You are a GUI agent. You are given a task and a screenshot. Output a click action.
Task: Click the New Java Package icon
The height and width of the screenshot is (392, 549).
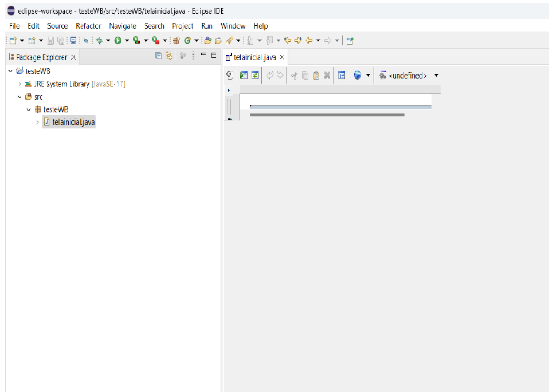click(x=177, y=41)
